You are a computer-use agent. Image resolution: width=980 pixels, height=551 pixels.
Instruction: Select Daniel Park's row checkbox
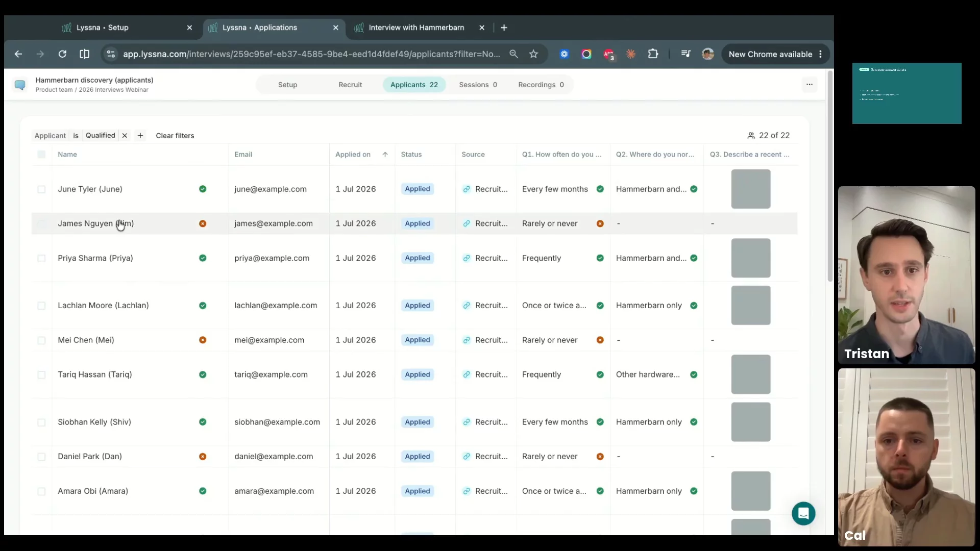(x=41, y=457)
